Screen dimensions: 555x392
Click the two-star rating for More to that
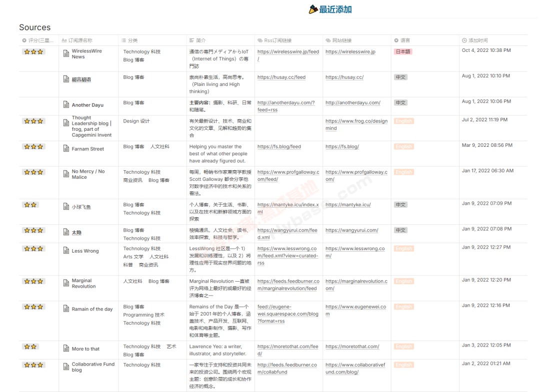coord(30,347)
